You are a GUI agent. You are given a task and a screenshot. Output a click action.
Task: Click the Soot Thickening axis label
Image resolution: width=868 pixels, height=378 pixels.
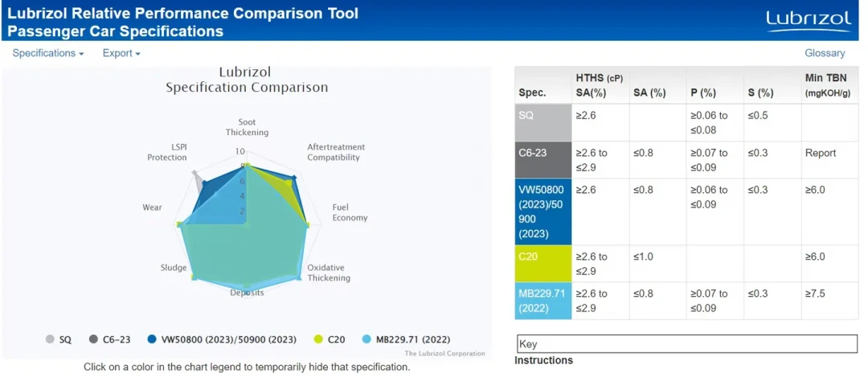247,127
